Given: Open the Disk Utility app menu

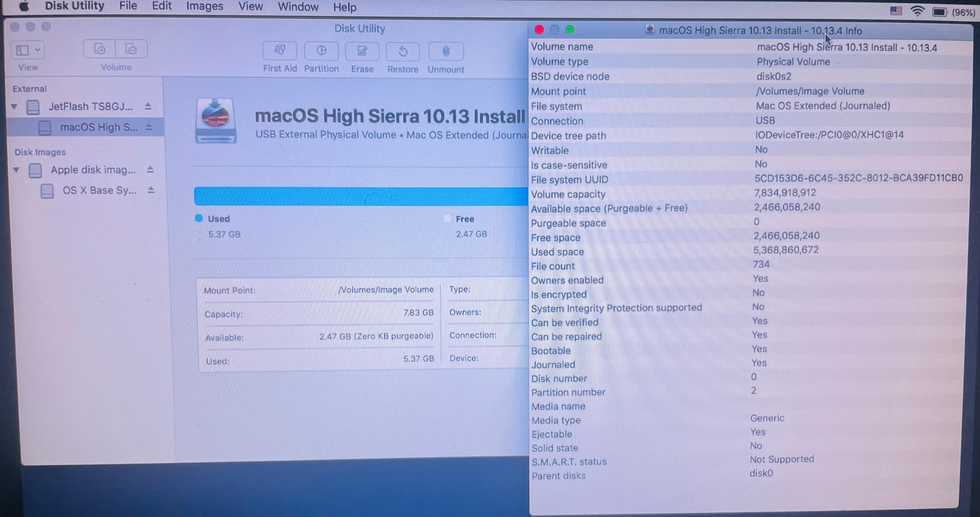Looking at the screenshot, I should click(x=75, y=6).
